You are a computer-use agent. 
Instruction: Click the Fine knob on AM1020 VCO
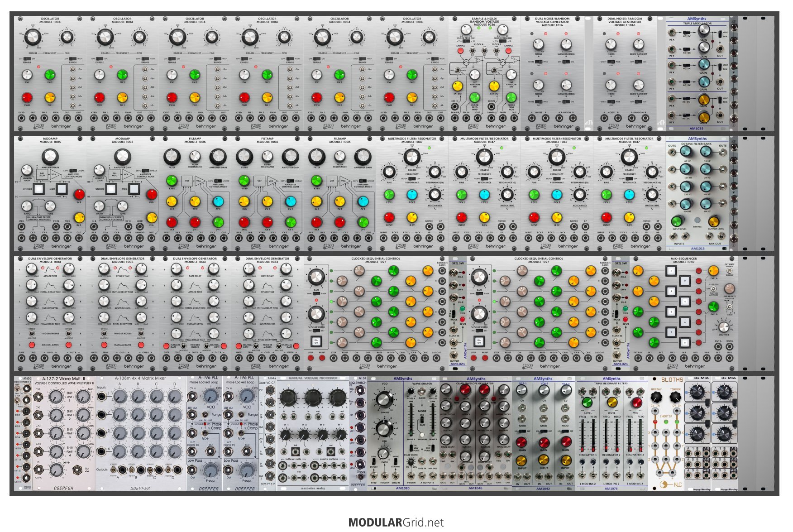384,428
